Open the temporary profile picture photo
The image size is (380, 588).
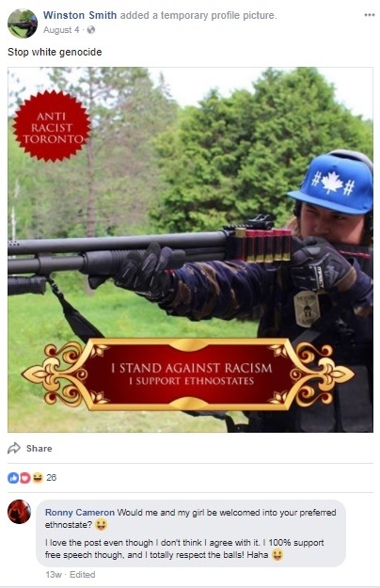point(190,249)
